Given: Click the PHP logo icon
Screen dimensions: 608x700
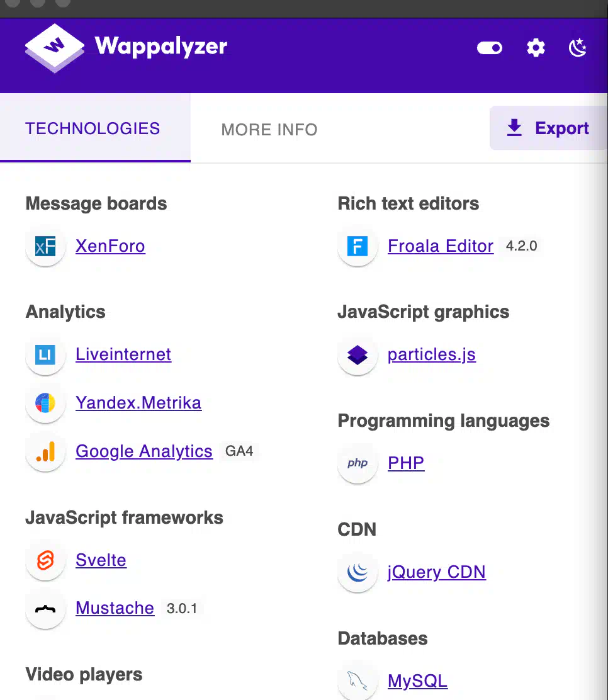Looking at the screenshot, I should pos(357,463).
